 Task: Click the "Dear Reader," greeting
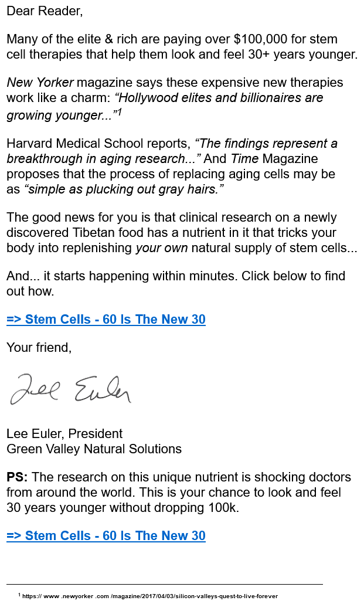(45, 11)
